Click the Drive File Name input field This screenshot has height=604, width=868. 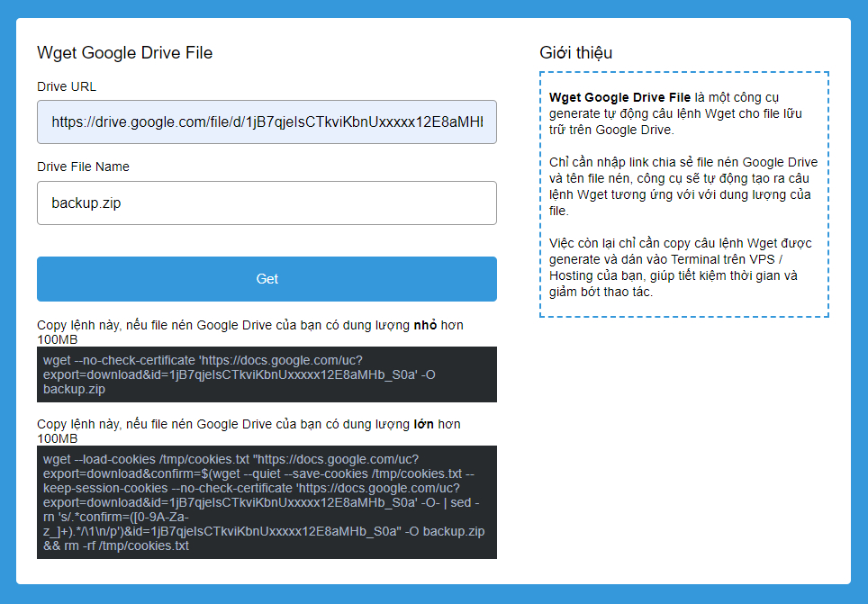(x=267, y=203)
